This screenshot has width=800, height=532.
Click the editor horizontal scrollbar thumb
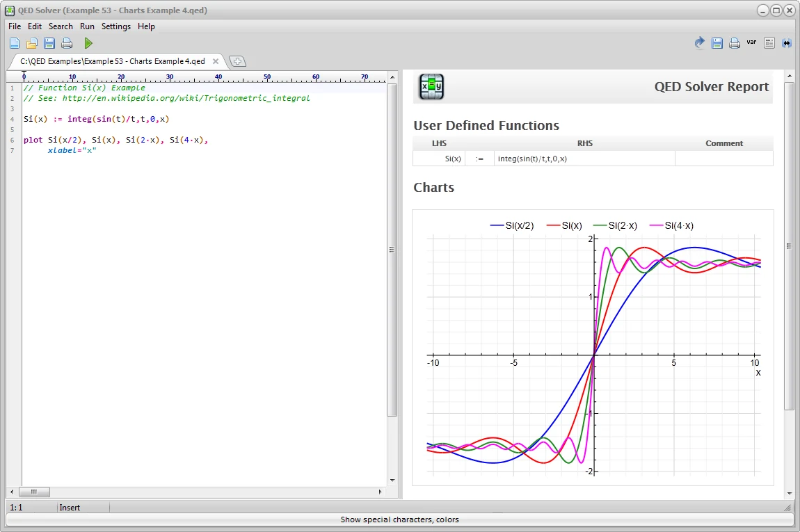[34, 492]
